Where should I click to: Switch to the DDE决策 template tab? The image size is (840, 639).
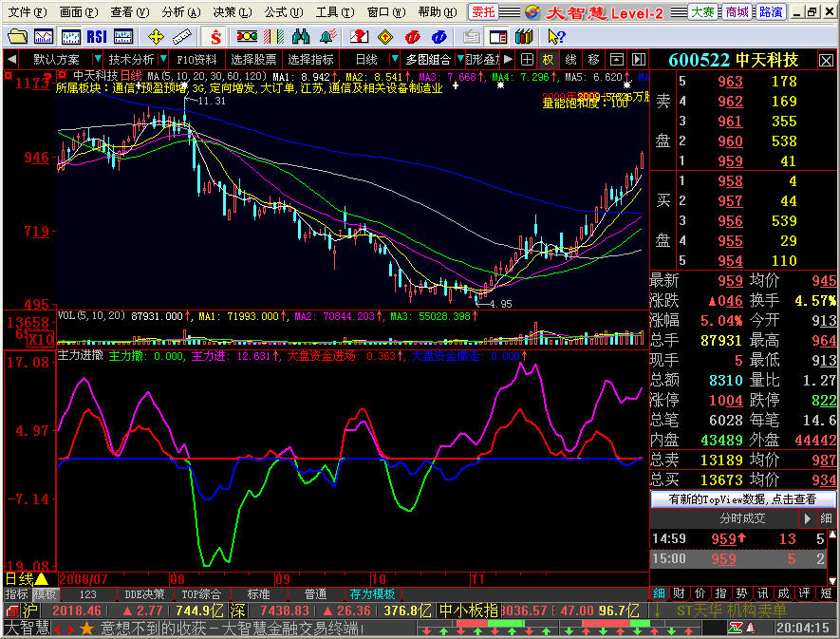pos(144,594)
